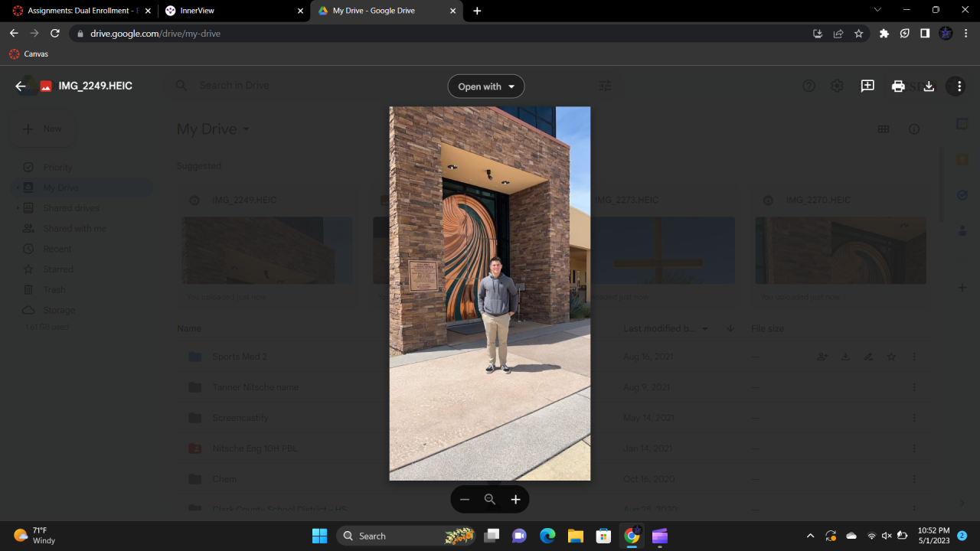Zoom out with the minus button
The width and height of the screenshot is (980, 551).
pyautogui.click(x=465, y=500)
